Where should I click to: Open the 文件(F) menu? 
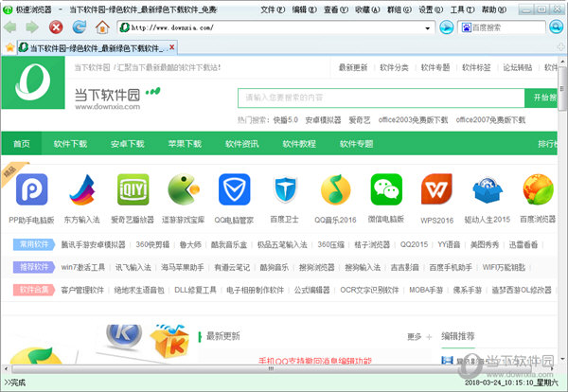point(273,9)
